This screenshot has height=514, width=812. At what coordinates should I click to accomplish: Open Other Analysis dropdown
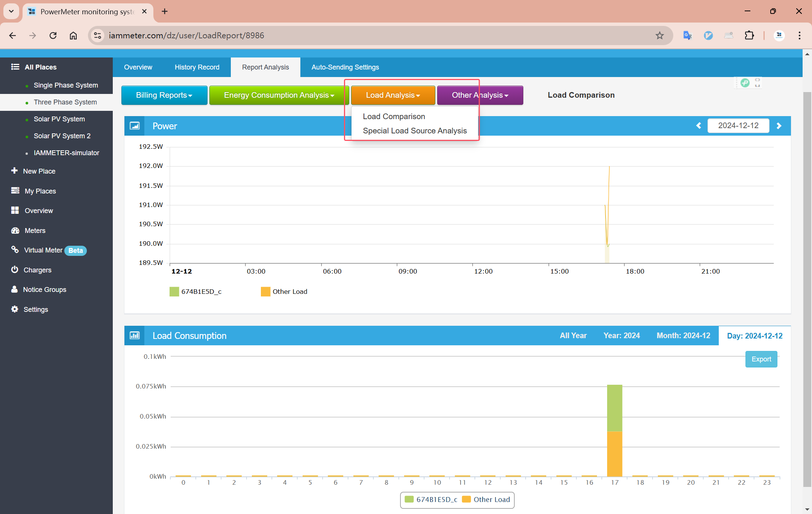click(480, 95)
